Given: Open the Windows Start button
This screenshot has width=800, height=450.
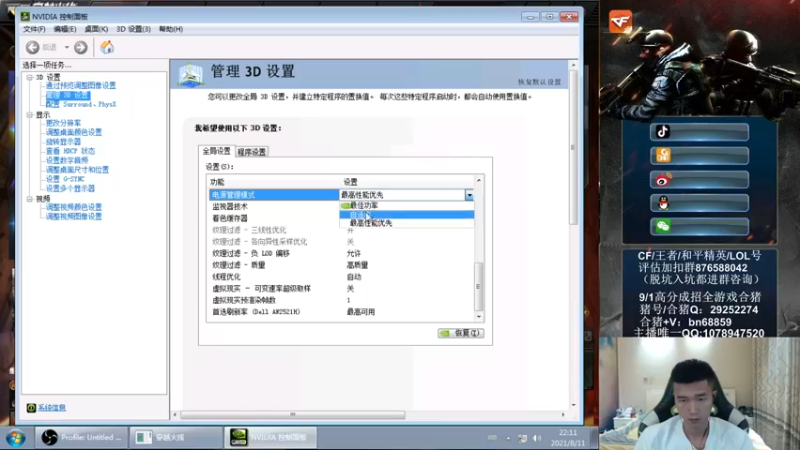Looking at the screenshot, I should [15, 438].
